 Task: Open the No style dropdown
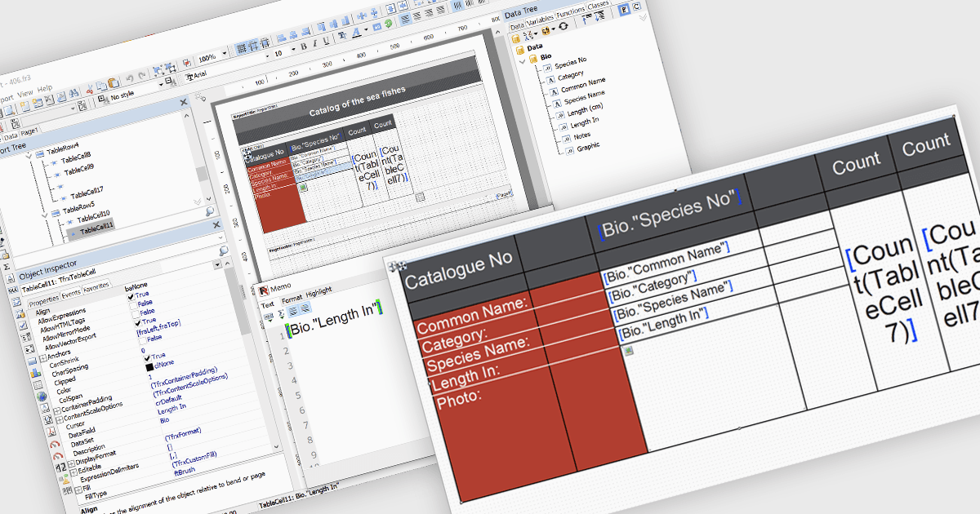click(x=161, y=84)
